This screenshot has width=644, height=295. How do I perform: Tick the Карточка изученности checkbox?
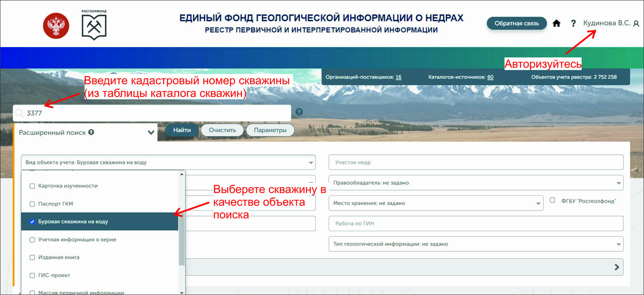point(32,186)
